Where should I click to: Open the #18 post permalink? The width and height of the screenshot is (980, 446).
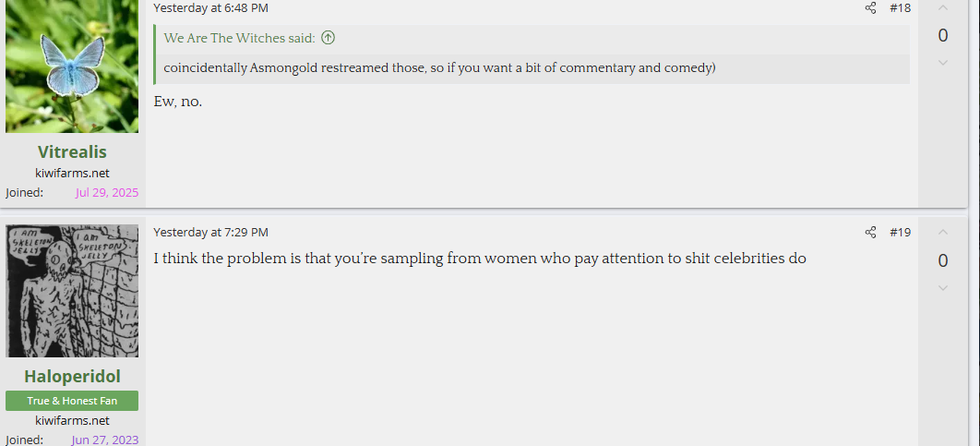point(900,8)
